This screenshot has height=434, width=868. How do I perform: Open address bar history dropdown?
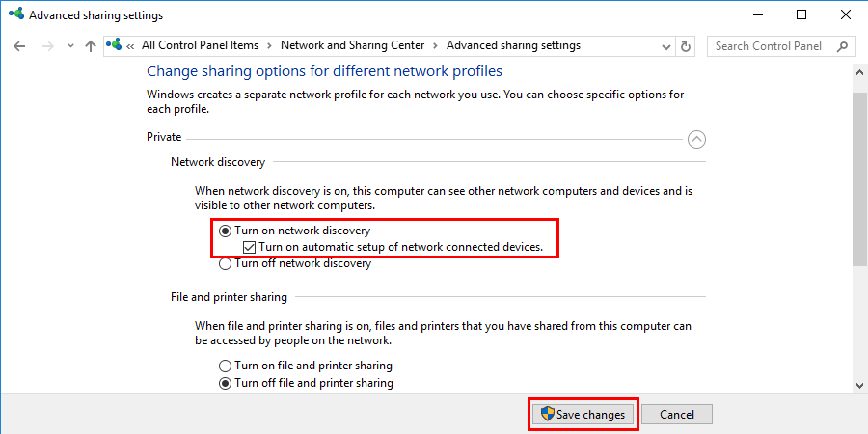[667, 46]
